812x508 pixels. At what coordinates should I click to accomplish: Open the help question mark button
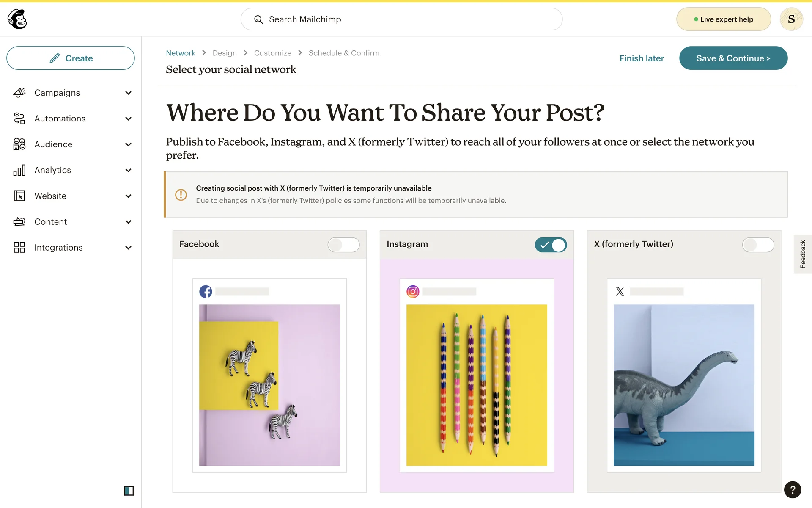point(792,490)
